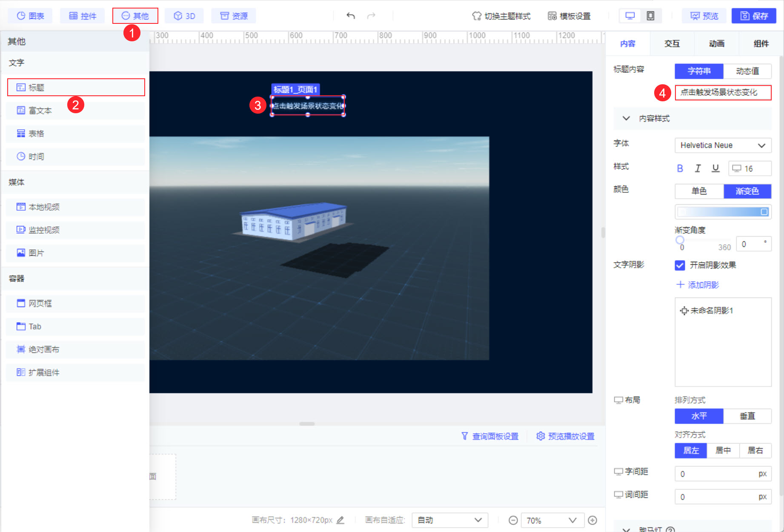Select 渐变色 gradient color mode

747,191
